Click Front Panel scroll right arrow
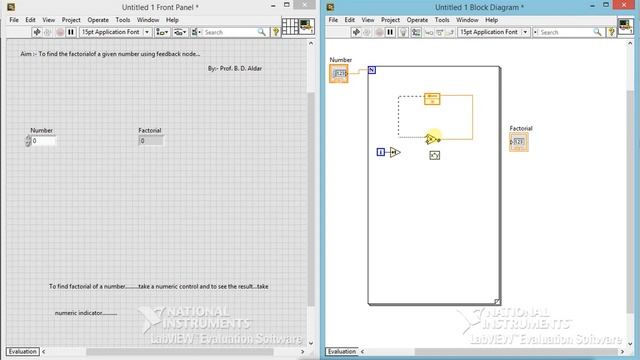640x360 pixels. point(302,351)
